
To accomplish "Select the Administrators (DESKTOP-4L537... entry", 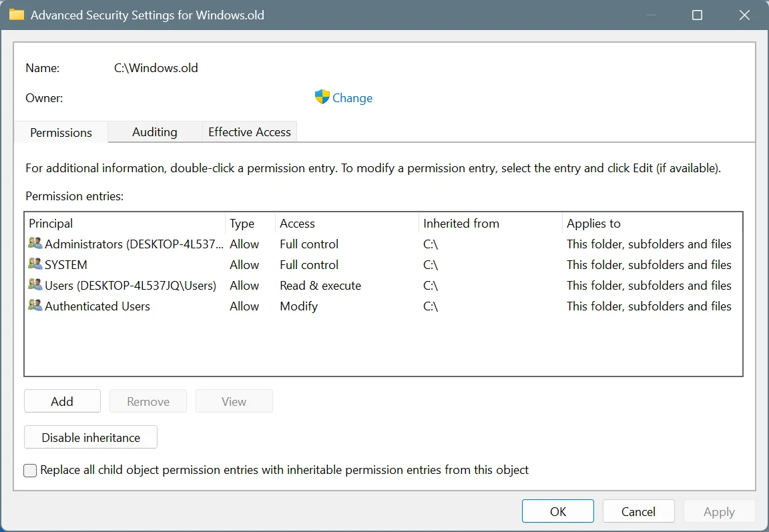I will pyautogui.click(x=383, y=244).
